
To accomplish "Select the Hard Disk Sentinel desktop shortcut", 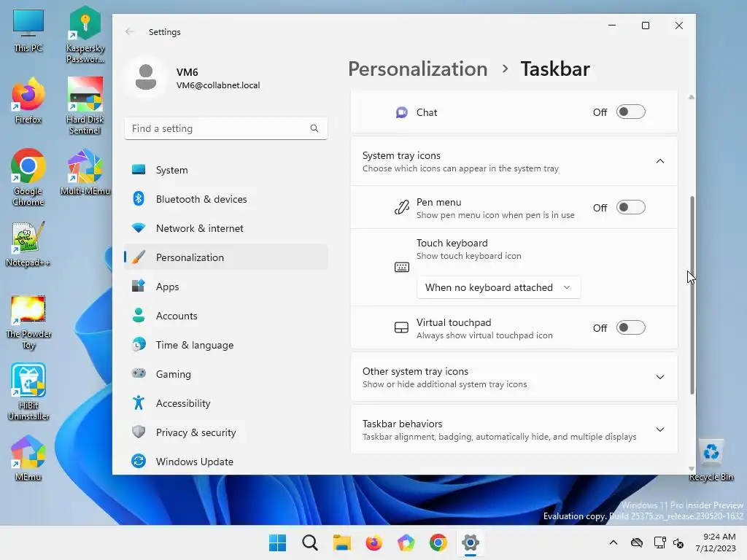I will 85,106.
